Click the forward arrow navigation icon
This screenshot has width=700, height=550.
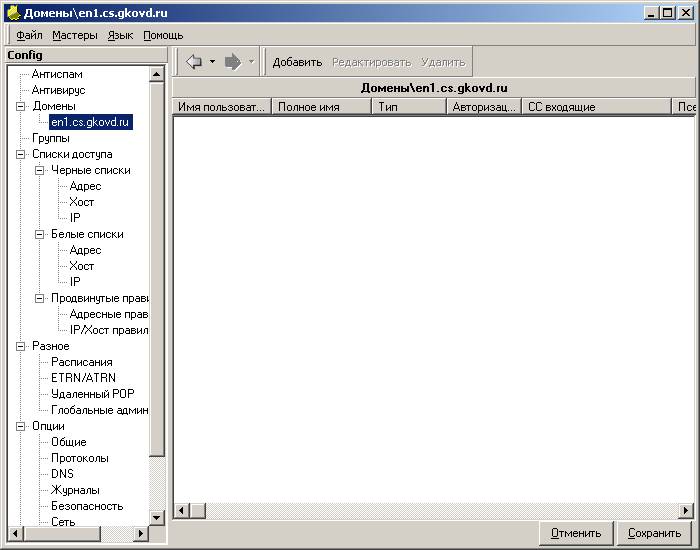click(233, 62)
